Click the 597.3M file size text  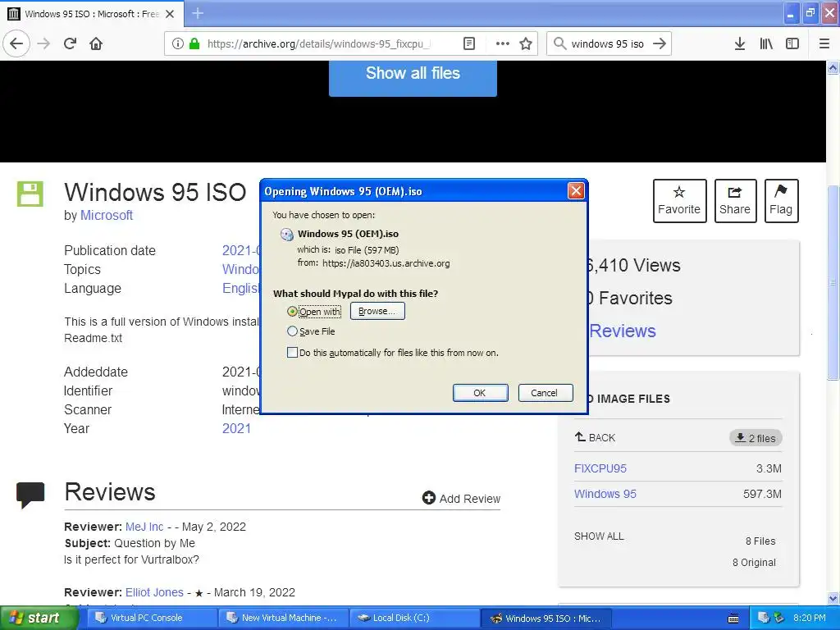tap(762, 494)
